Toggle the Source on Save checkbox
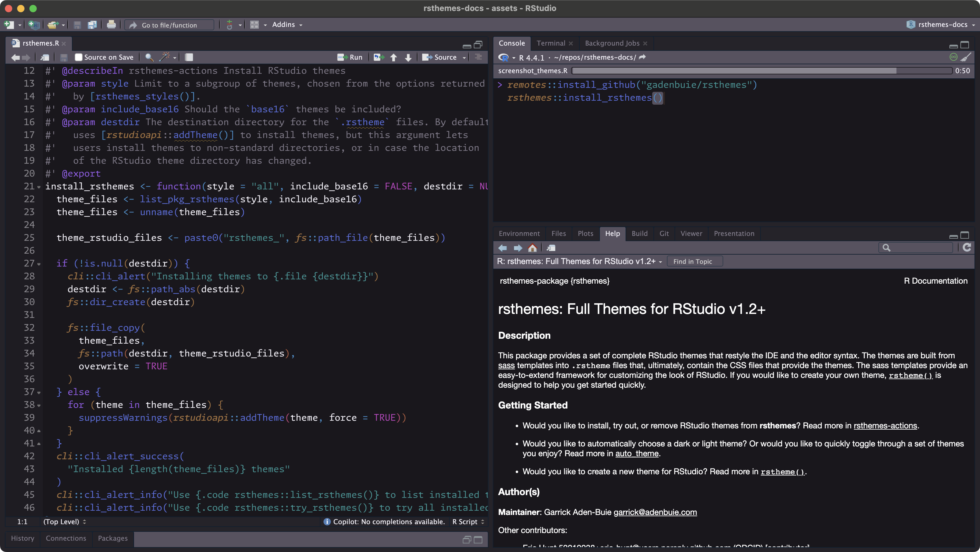 79,57
